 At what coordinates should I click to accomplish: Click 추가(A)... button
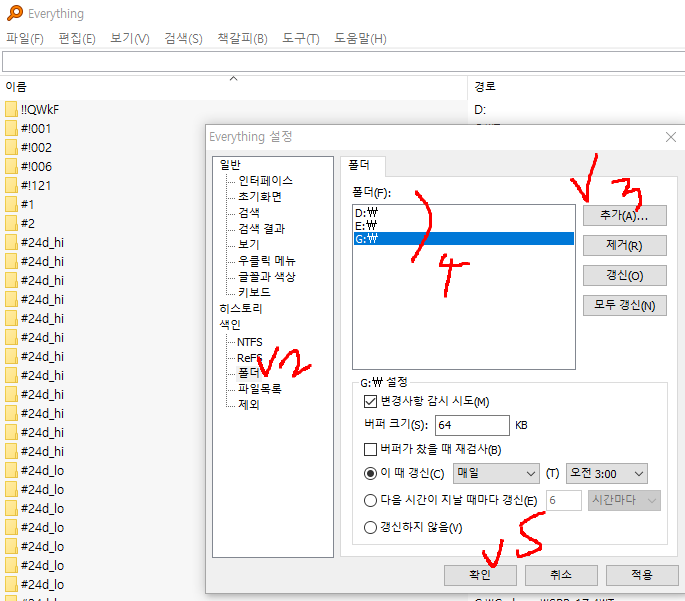(x=625, y=215)
